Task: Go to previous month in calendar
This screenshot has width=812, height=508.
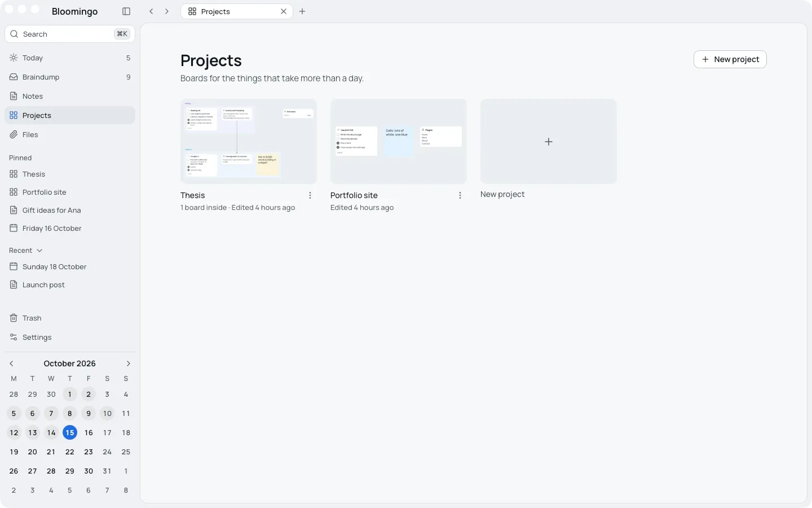Action: (11, 364)
